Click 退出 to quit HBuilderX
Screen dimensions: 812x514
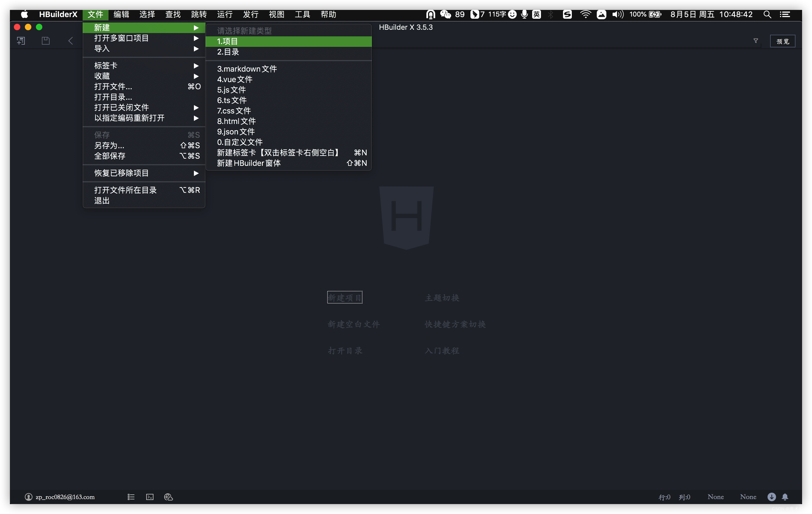pyautogui.click(x=144, y=200)
